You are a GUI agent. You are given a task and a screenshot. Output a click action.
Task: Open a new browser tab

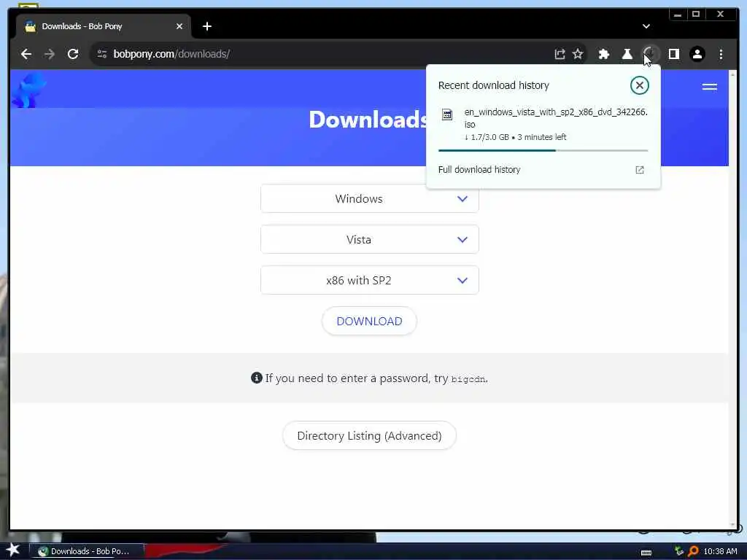206,27
